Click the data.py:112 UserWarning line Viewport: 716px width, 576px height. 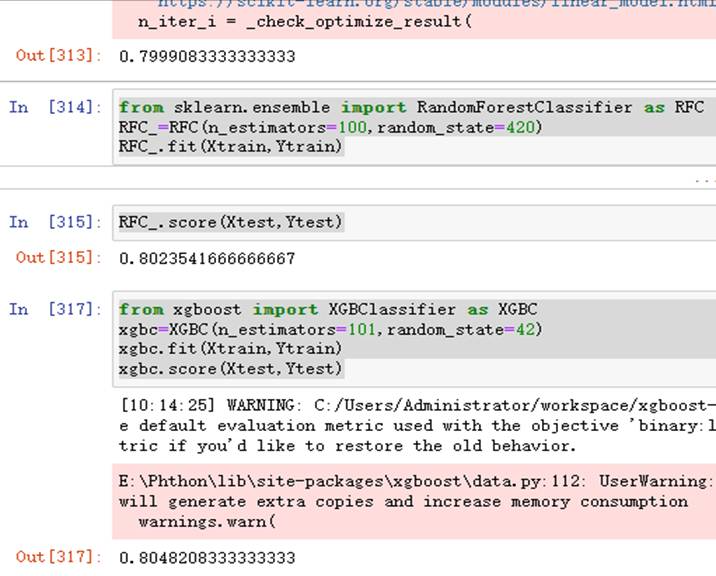coord(417,481)
